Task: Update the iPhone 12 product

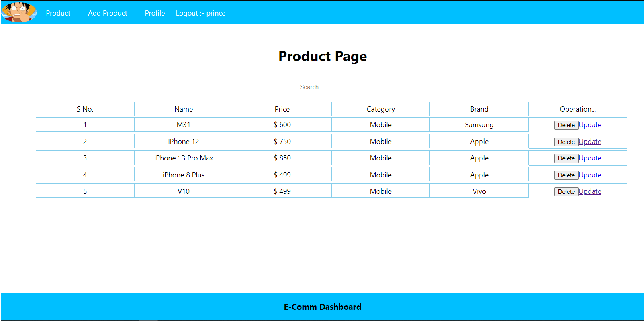Action: (590, 142)
